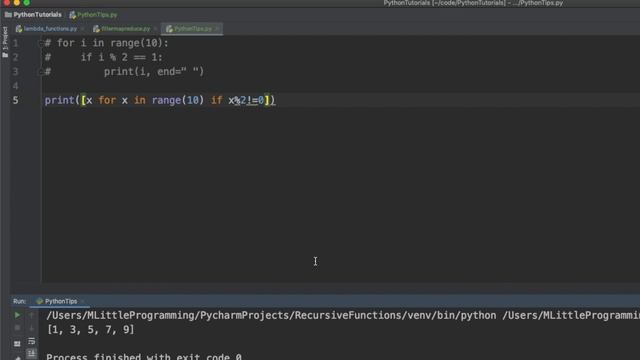Select the PythonTips.py editor tab

click(x=192, y=29)
